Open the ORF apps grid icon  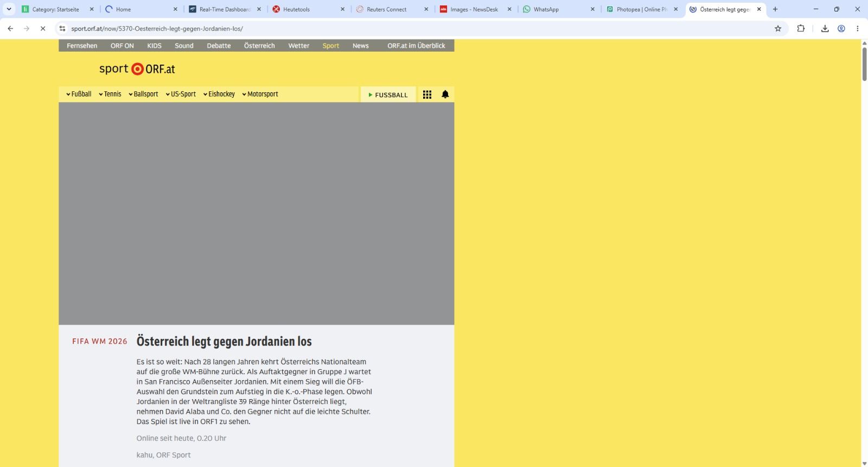click(427, 94)
